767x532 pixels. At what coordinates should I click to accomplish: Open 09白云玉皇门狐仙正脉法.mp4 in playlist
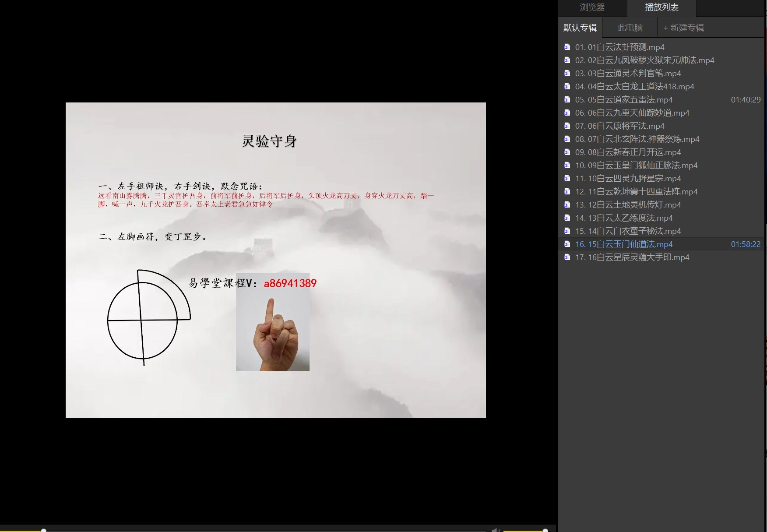[x=636, y=166]
